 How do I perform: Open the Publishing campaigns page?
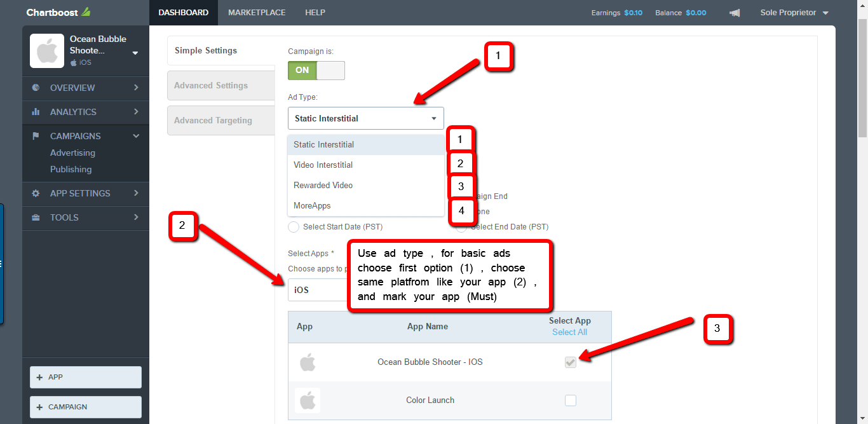pyautogui.click(x=71, y=169)
